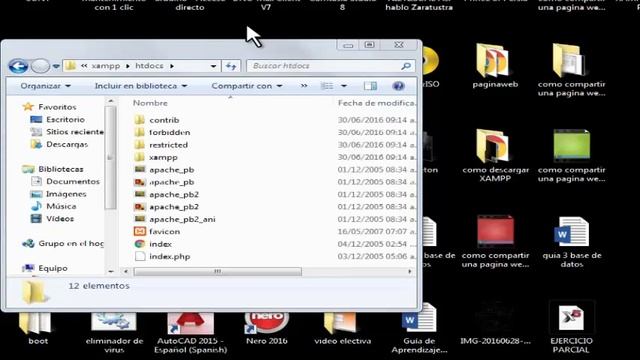Viewport: 640px width, 360px height.
Task: Select the apache_pb2_ani file
Action: [x=182, y=219]
